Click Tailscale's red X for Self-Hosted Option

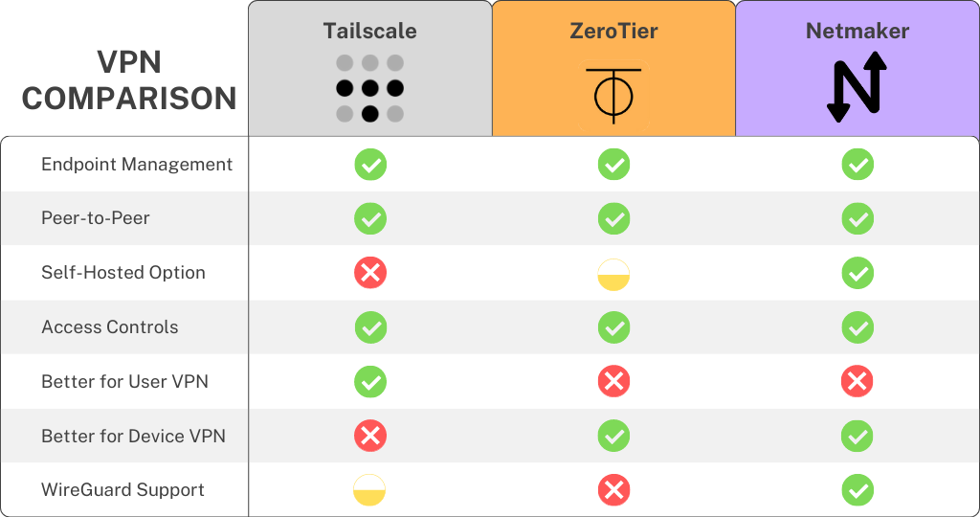coord(370,273)
